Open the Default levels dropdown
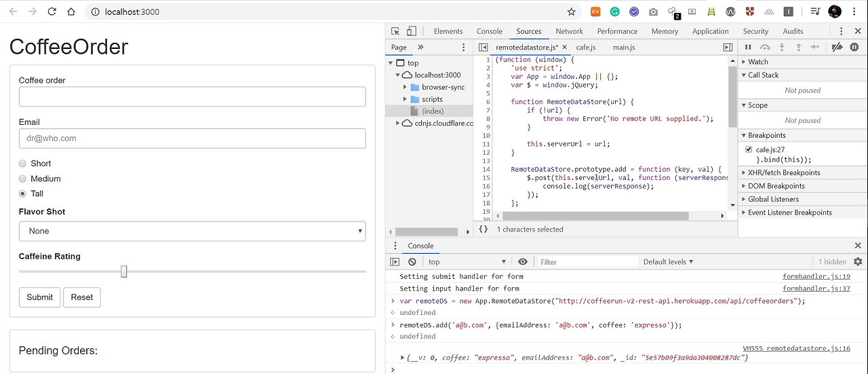 (x=668, y=262)
